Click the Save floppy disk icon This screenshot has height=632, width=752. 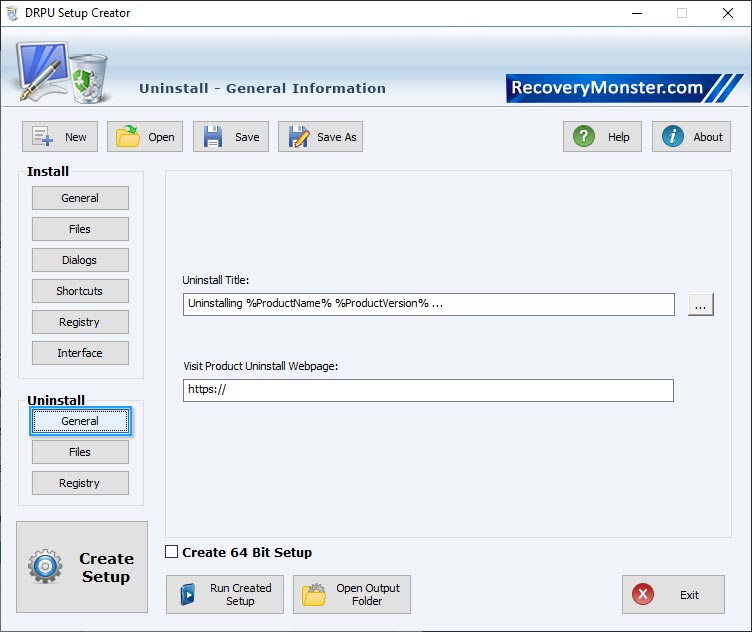212,137
